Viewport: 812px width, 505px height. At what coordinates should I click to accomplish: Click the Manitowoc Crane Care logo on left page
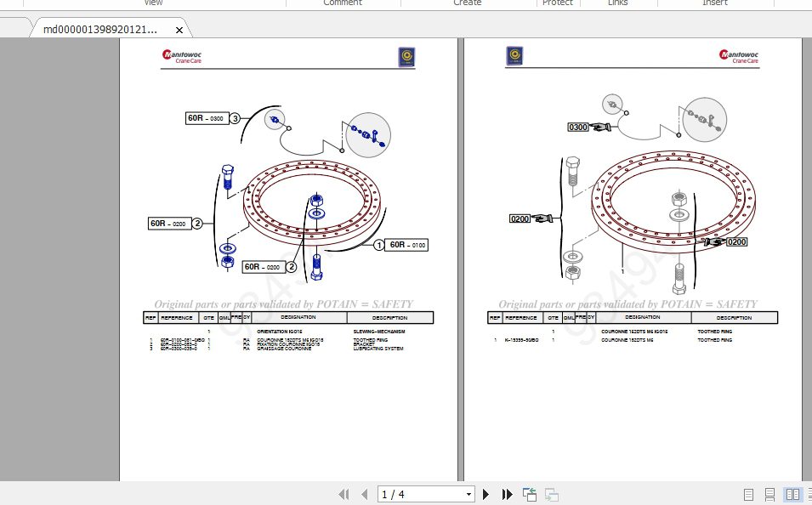[x=181, y=57]
